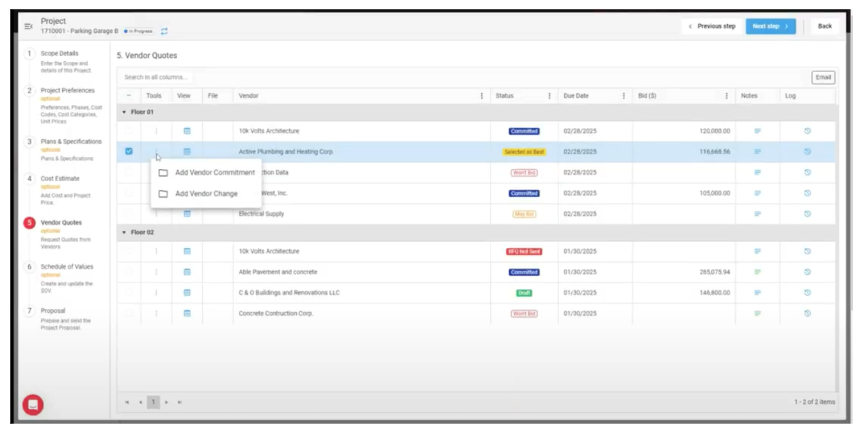Check the 10k Volts Architecture Floor 01 row
This screenshot has width=864, height=433.
(128, 131)
